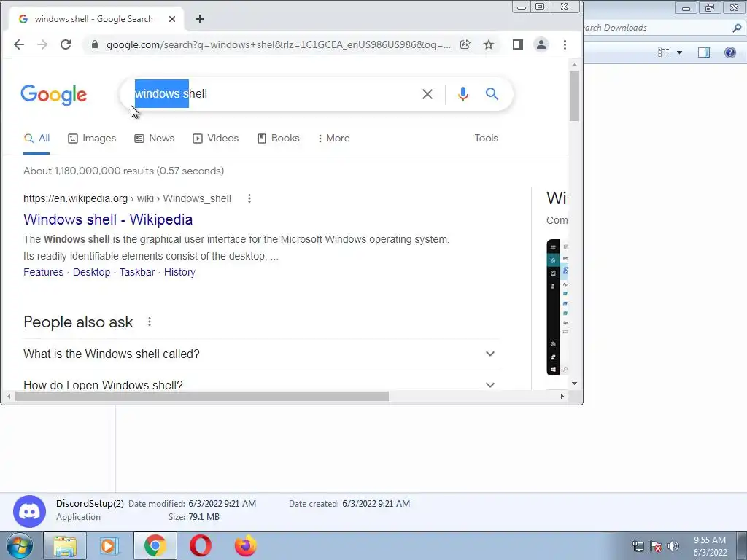Share this page via address bar icon
747x560 pixels.
point(465,44)
